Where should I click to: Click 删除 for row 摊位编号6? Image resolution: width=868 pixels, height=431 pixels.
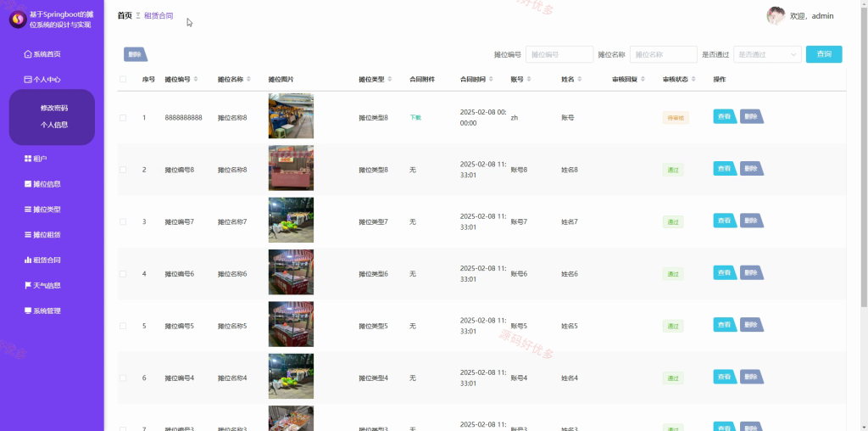click(x=751, y=272)
